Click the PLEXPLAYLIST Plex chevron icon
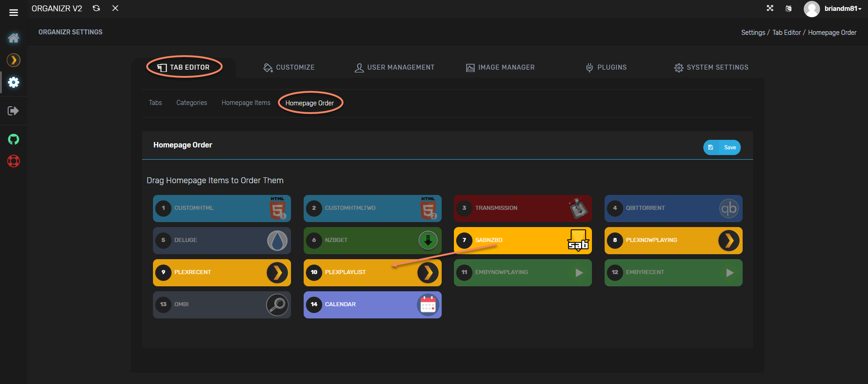 pyautogui.click(x=428, y=273)
